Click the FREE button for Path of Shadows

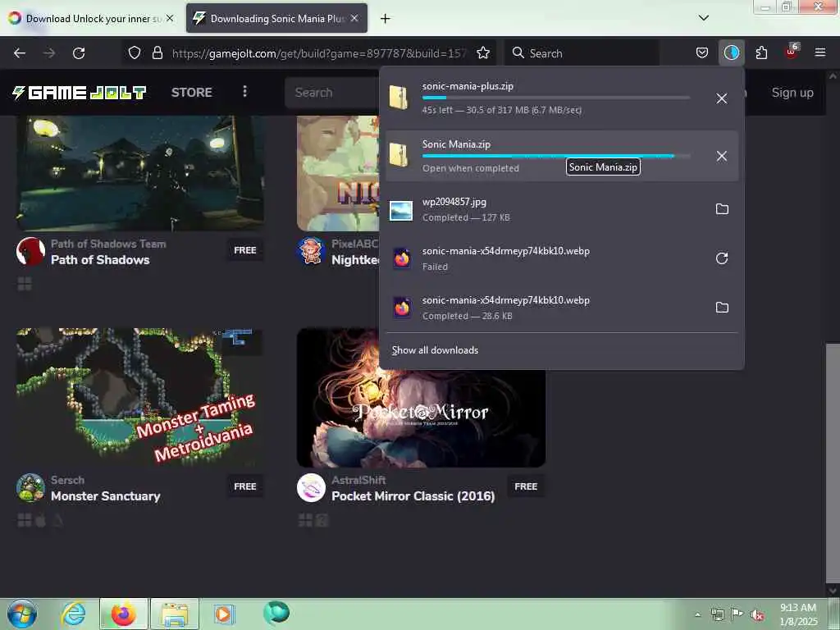[x=244, y=250]
